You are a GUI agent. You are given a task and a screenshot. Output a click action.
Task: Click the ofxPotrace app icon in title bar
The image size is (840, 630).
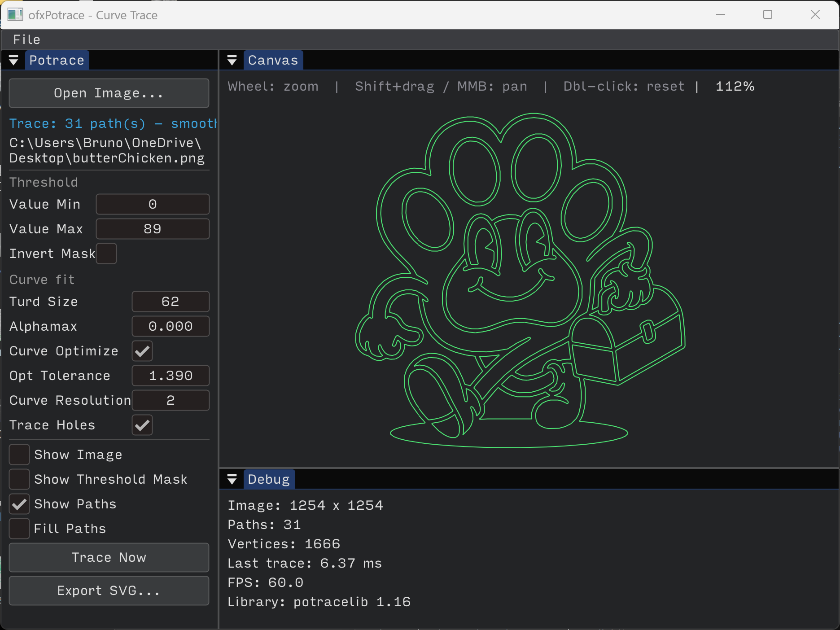pos(15,15)
